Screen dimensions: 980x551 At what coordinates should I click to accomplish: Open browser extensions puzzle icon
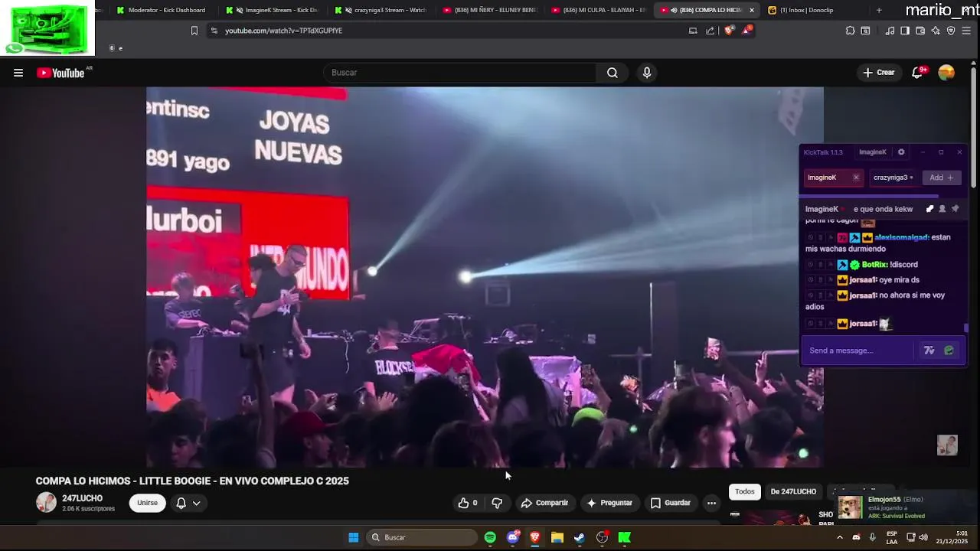[850, 31]
